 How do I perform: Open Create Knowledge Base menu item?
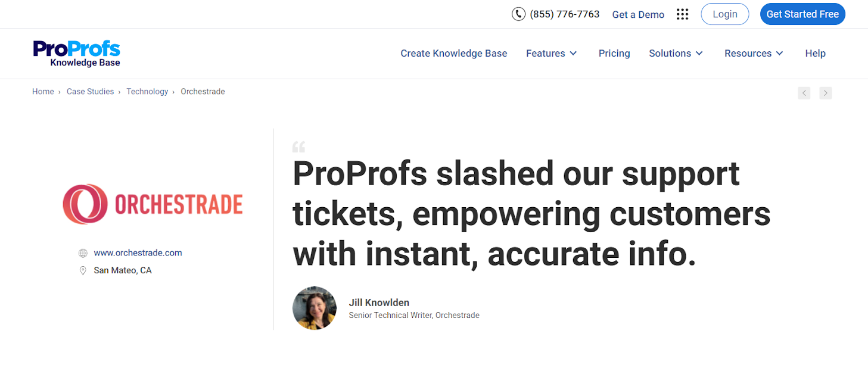[x=454, y=53]
